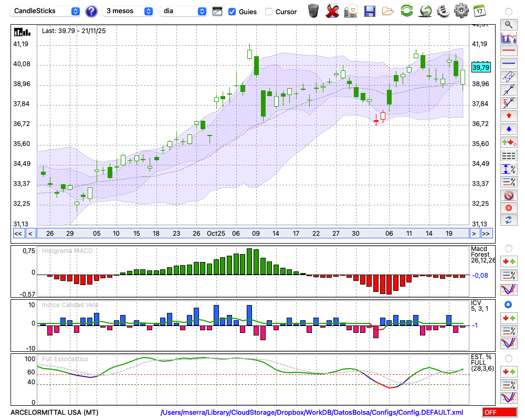Open the CandleSticks chart type dropdown
Image resolution: width=525 pixels, height=420 pixels.
[x=45, y=11]
